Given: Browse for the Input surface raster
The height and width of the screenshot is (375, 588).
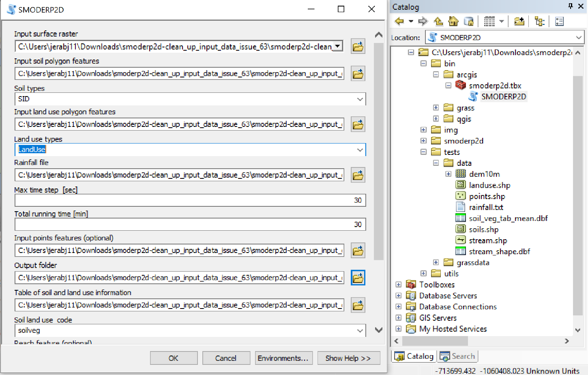Looking at the screenshot, I should (358, 47).
